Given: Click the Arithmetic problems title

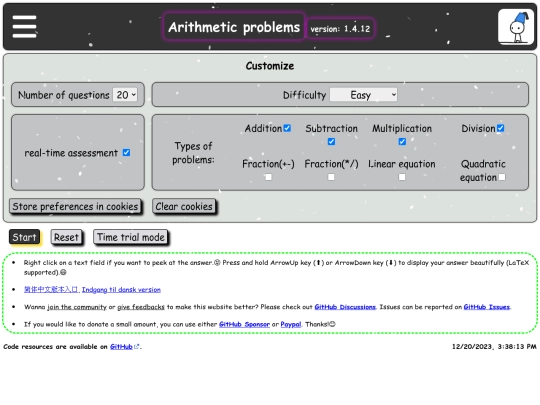Looking at the screenshot, I should [234, 27].
